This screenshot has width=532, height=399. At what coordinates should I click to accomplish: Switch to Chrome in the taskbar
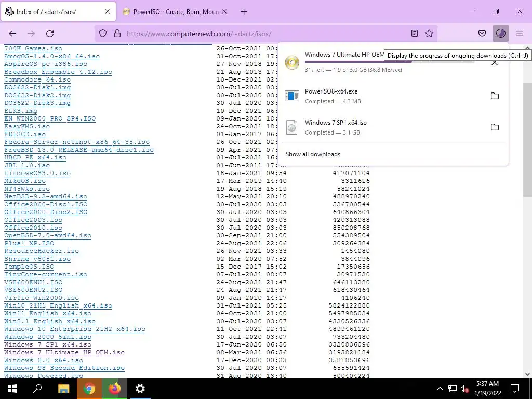click(x=89, y=389)
